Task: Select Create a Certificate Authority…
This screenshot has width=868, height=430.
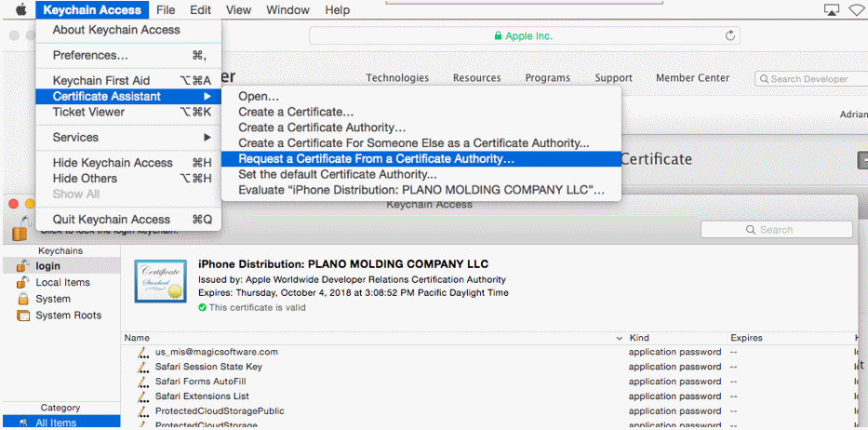Action: click(421, 128)
